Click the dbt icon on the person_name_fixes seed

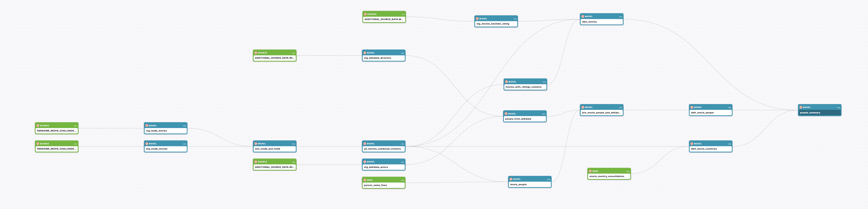pos(365,180)
